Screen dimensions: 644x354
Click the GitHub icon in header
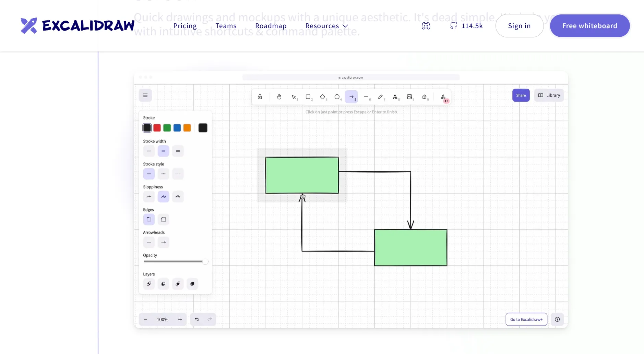click(x=453, y=26)
